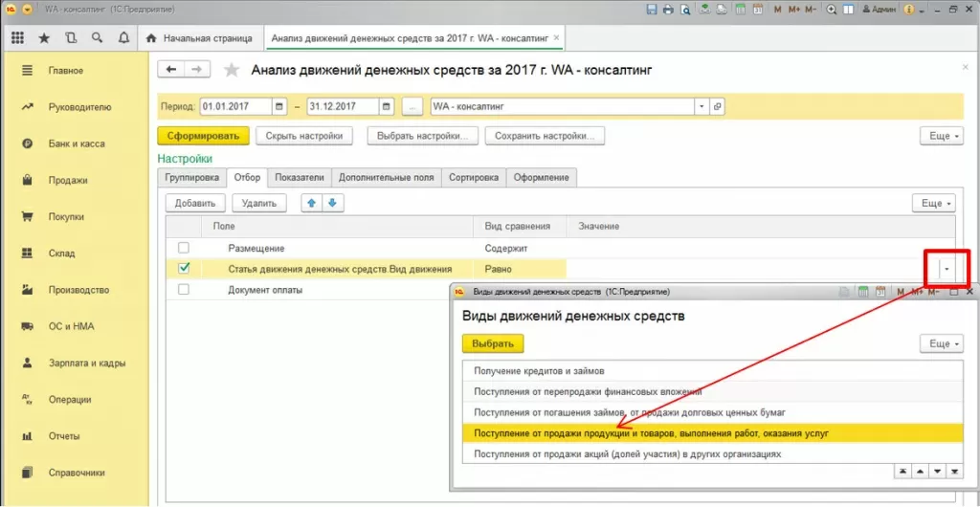
Task: Tick the Размещение filter checkbox
Action: pos(184,247)
